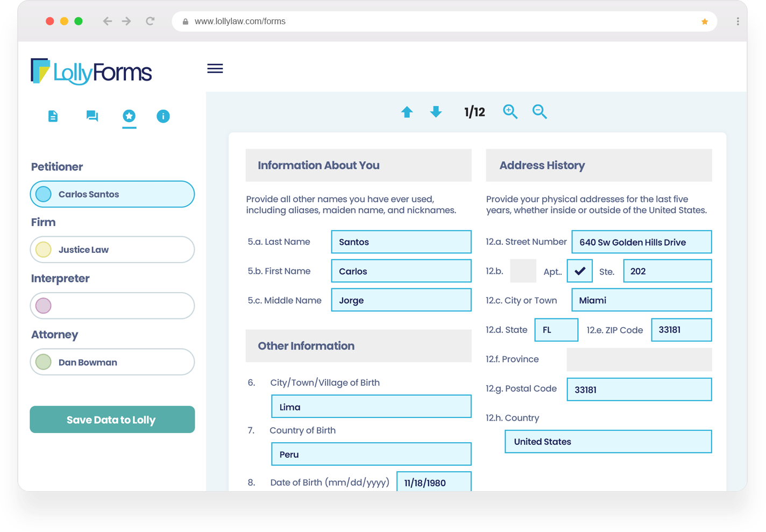Click the Last Name field Santos

(401, 242)
